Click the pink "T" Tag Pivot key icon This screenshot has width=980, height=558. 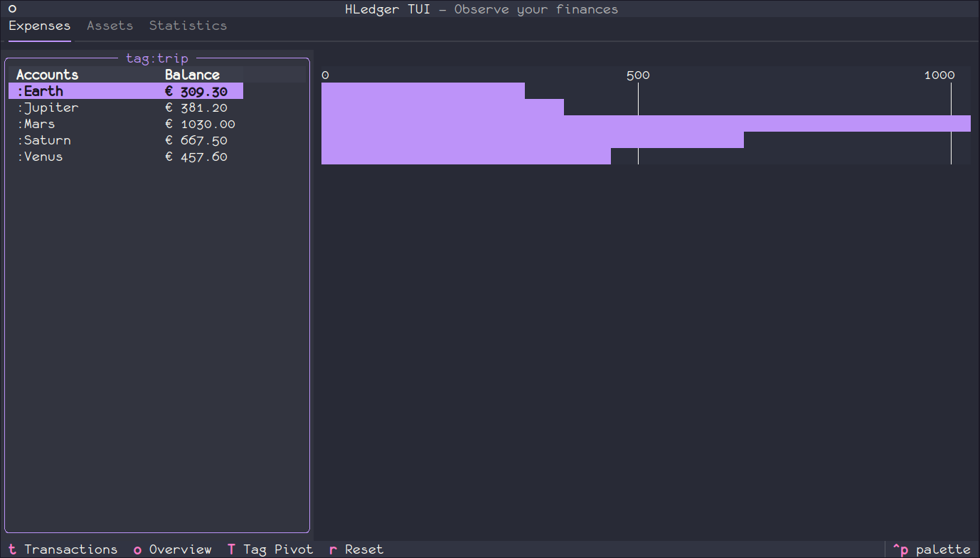click(x=231, y=549)
